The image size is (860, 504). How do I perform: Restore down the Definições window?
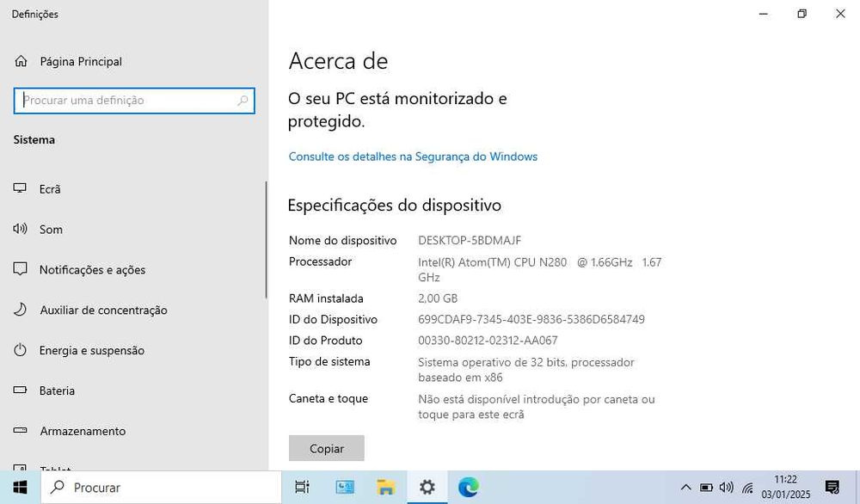802,14
